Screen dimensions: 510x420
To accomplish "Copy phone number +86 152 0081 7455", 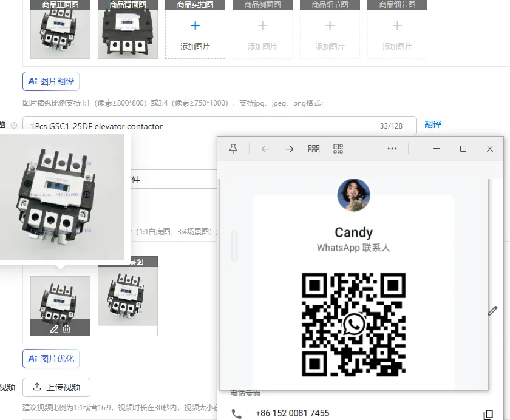I will point(488,415).
